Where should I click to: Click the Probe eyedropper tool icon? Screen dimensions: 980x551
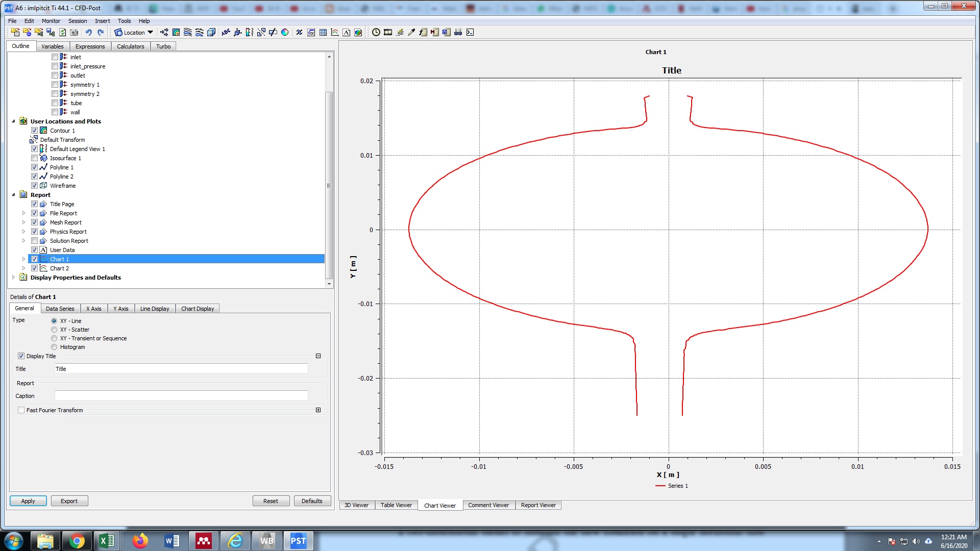point(411,32)
